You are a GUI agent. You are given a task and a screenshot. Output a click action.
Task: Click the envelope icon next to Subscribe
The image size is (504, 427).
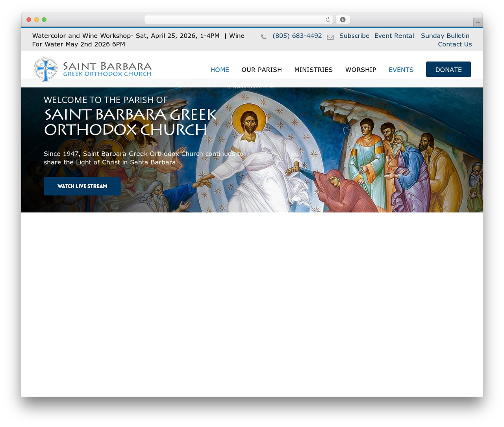(330, 37)
